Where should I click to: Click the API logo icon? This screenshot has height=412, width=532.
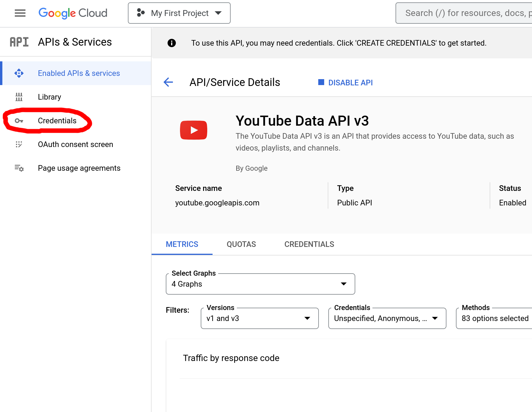(x=19, y=42)
